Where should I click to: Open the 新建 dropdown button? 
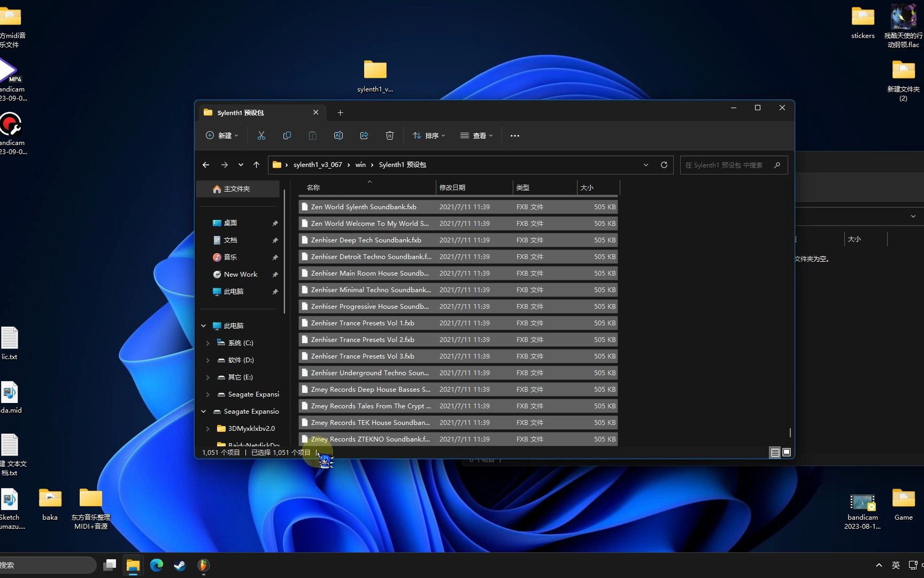click(x=222, y=136)
